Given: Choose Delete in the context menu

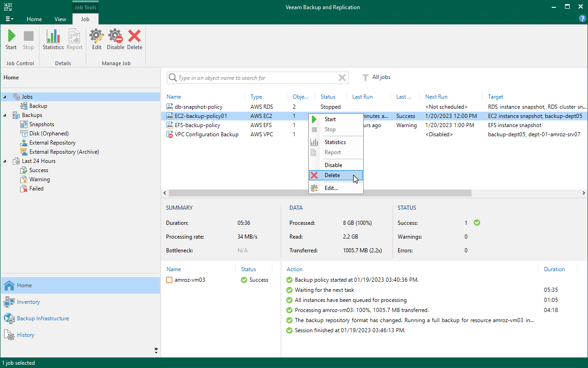Looking at the screenshot, I should (336, 175).
